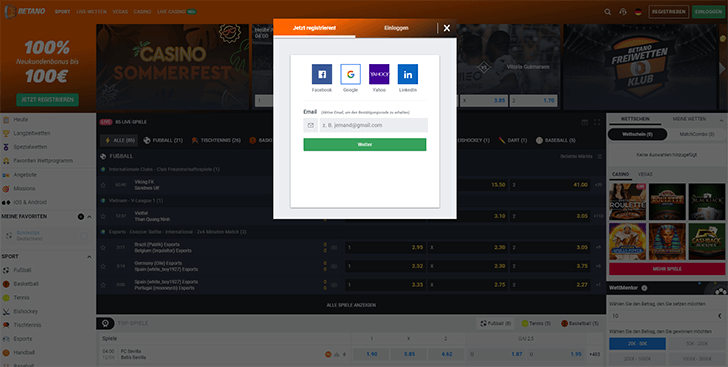Favorite the Germany (Olie) Esports match star
Image resolution: width=728 pixels, height=367 pixels.
click(x=103, y=266)
